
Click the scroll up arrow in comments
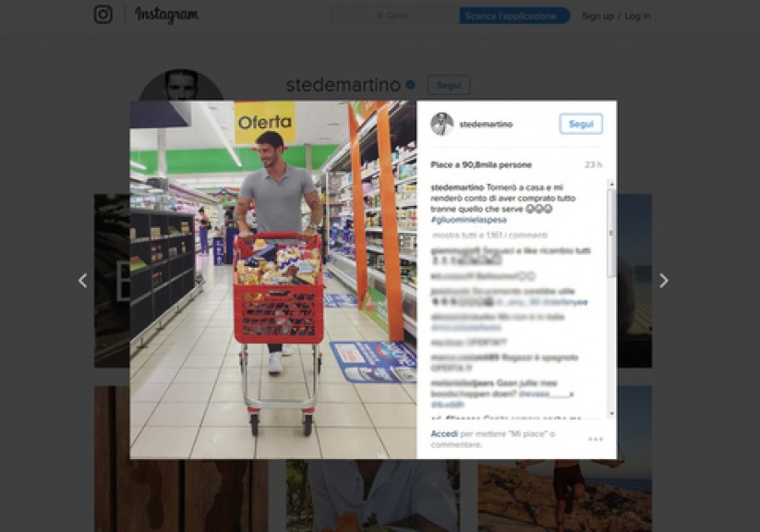611,185
